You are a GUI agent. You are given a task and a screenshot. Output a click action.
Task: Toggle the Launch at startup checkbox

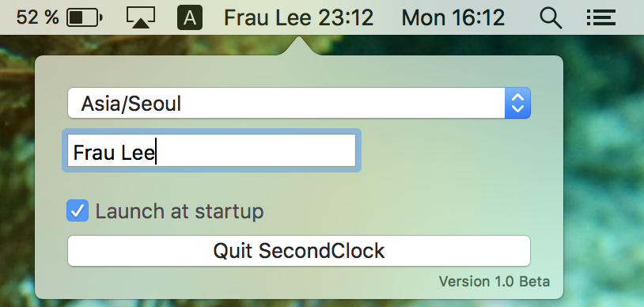coord(78,210)
